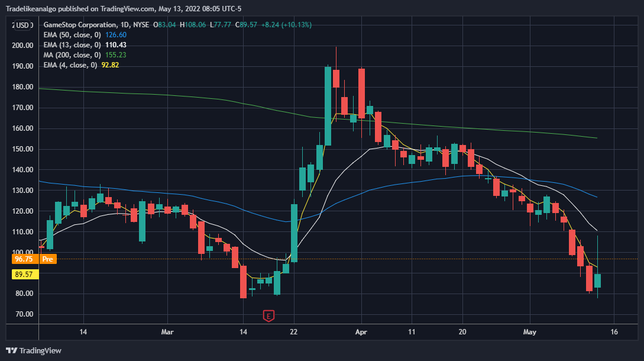The image size is (644, 361).
Task: Click the 130.00 price axis label
Action: coord(22,191)
